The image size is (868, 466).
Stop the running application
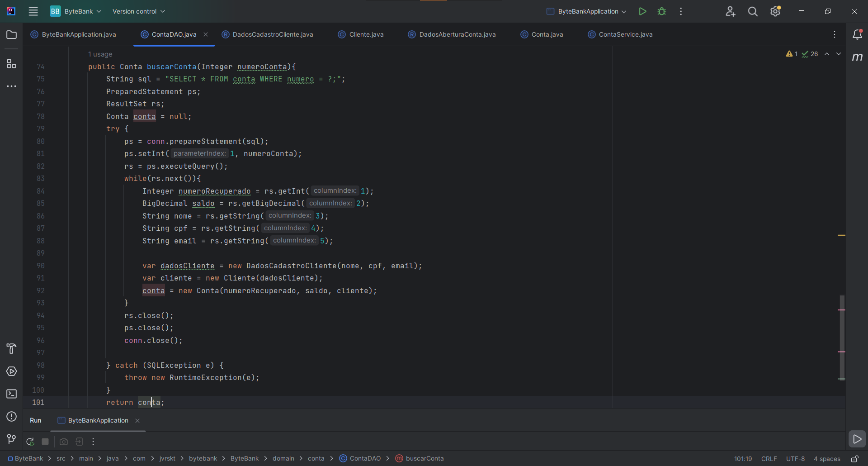[x=45, y=442]
